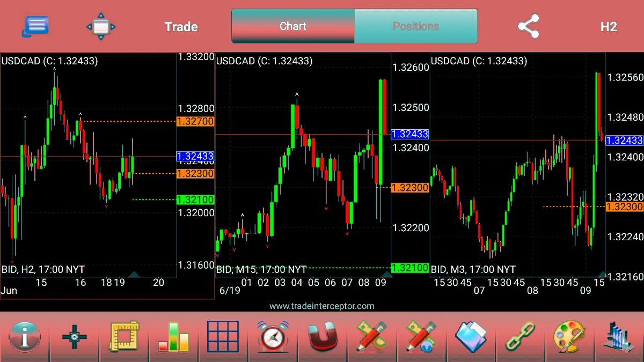Select the 1.32300 orange level on H2 chart
Image resolution: width=644 pixels, height=362 pixels.
pyautogui.click(x=195, y=173)
